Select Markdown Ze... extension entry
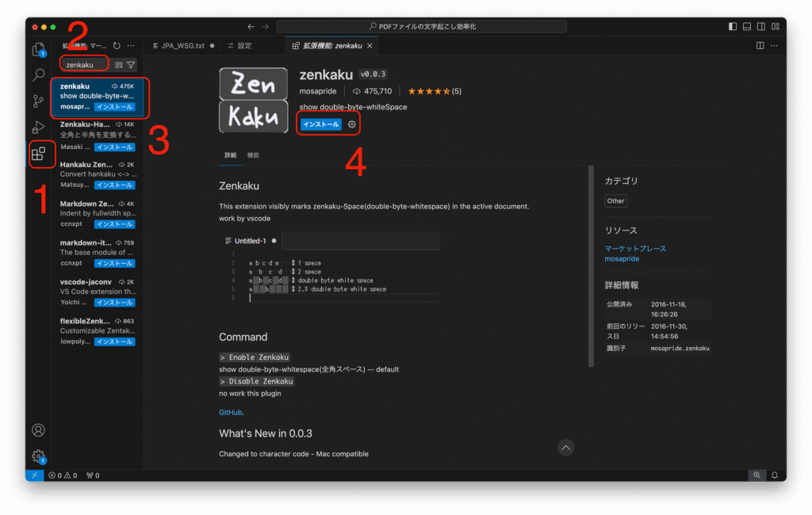This screenshot has height=515, width=812. tap(98, 214)
